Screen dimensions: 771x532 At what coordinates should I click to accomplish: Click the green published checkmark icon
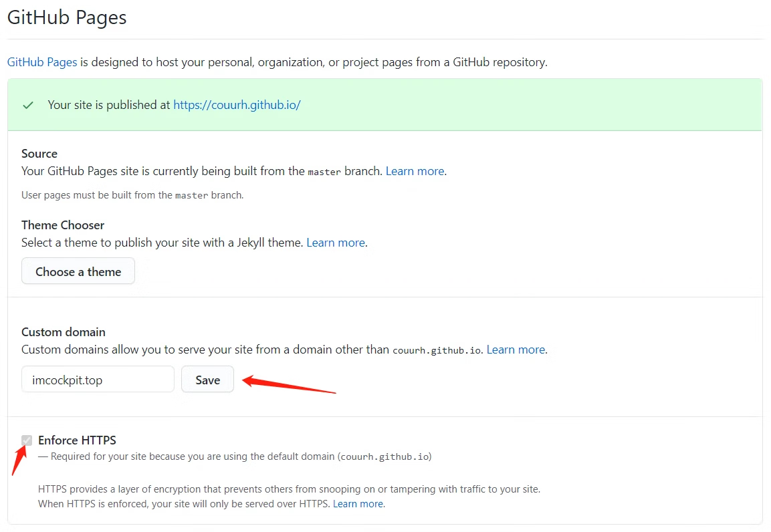coord(28,105)
